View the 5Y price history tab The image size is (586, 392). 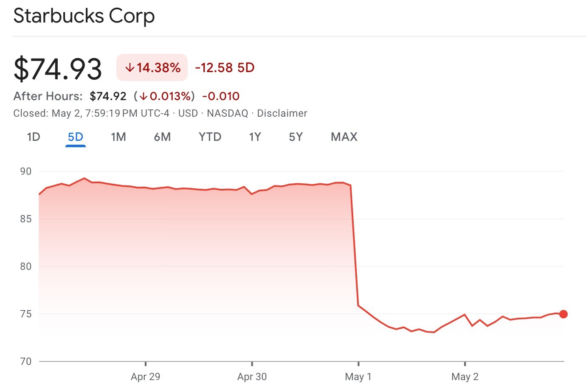coord(296,137)
